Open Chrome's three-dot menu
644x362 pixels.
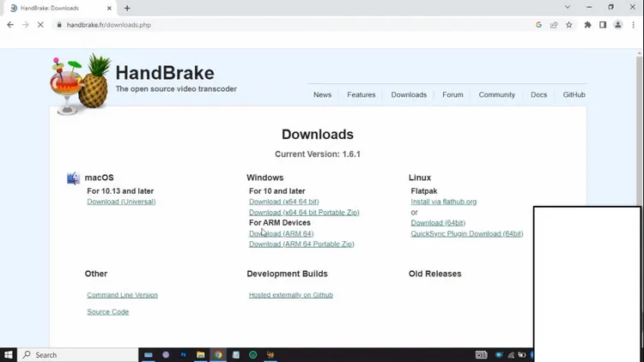point(633,25)
